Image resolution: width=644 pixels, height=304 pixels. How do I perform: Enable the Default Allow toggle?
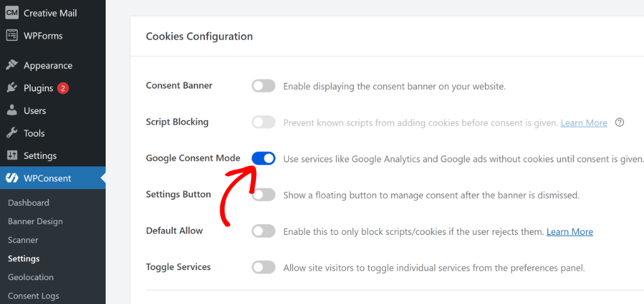(264, 231)
